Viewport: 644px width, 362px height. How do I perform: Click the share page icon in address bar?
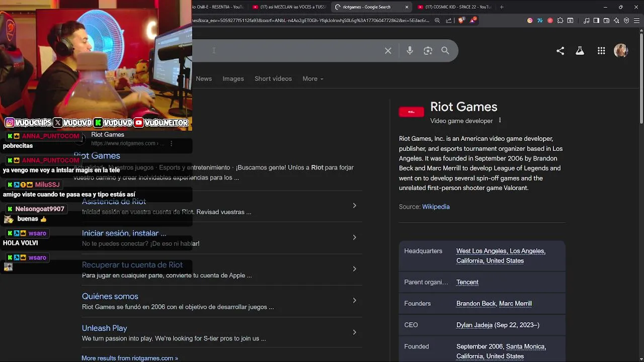coord(449,21)
